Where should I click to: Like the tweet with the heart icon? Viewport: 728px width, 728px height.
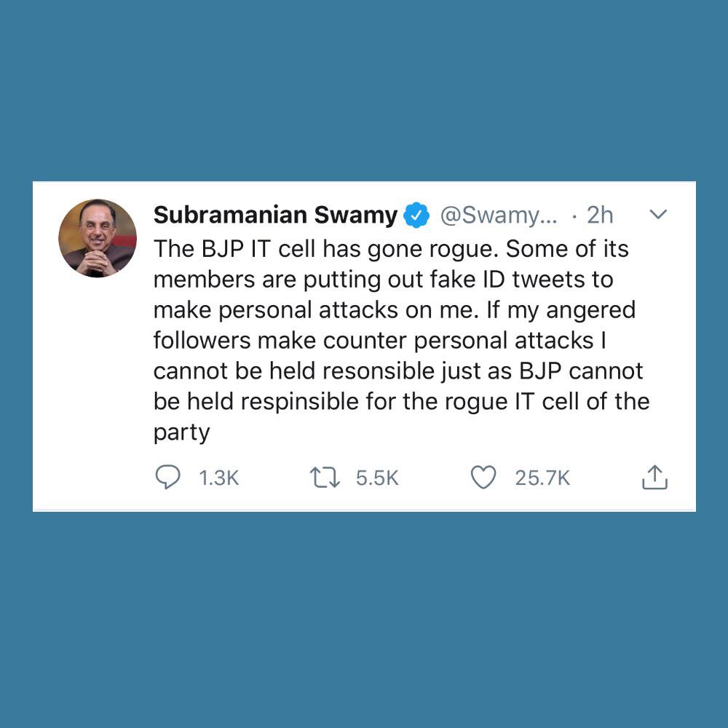[483, 478]
